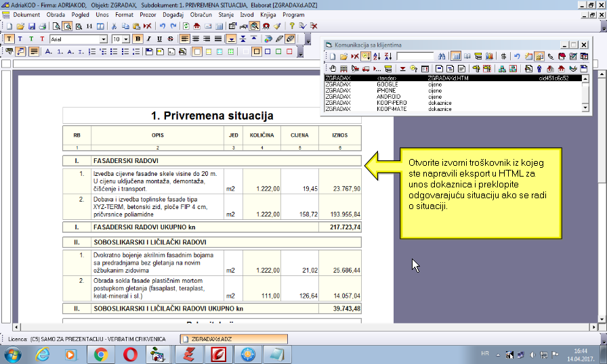607x364 pixels.
Task: Select the blue border square
Action: click(x=268, y=51)
